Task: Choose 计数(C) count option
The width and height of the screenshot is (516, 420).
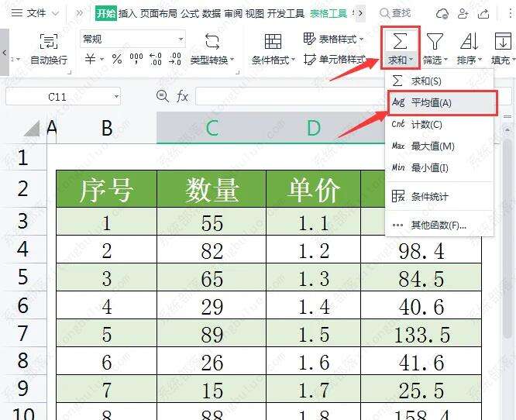Action: [439, 125]
